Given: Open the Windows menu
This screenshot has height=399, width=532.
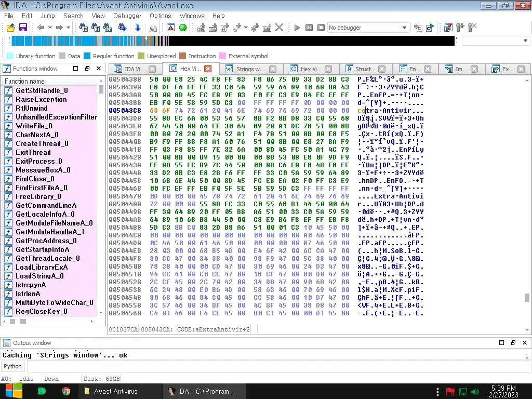Looking at the screenshot, I should 192,16.
